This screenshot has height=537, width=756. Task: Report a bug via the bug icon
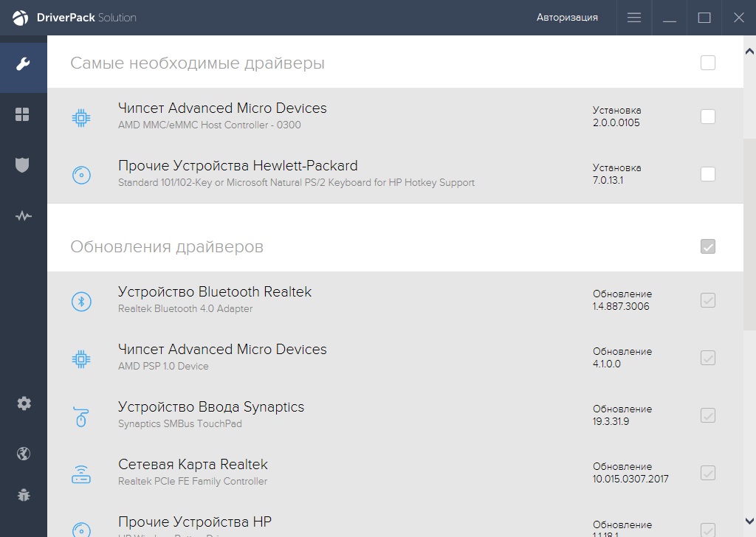click(23, 495)
